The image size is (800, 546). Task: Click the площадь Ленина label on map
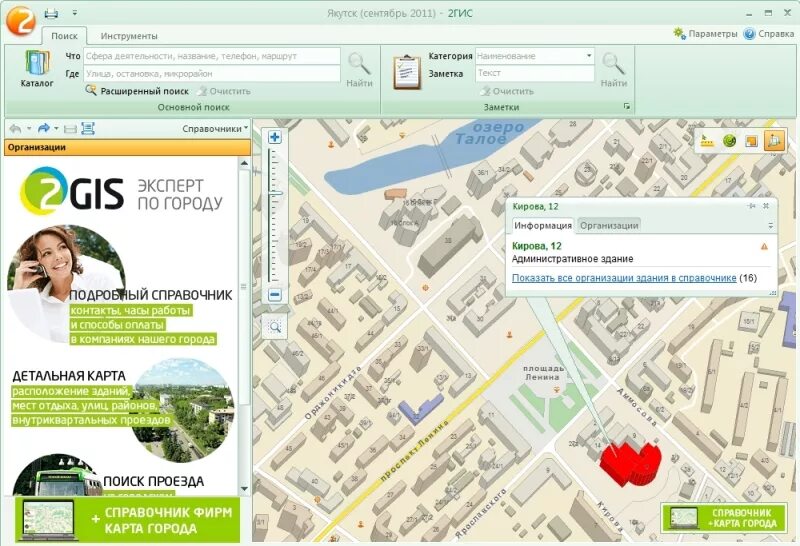(543, 373)
